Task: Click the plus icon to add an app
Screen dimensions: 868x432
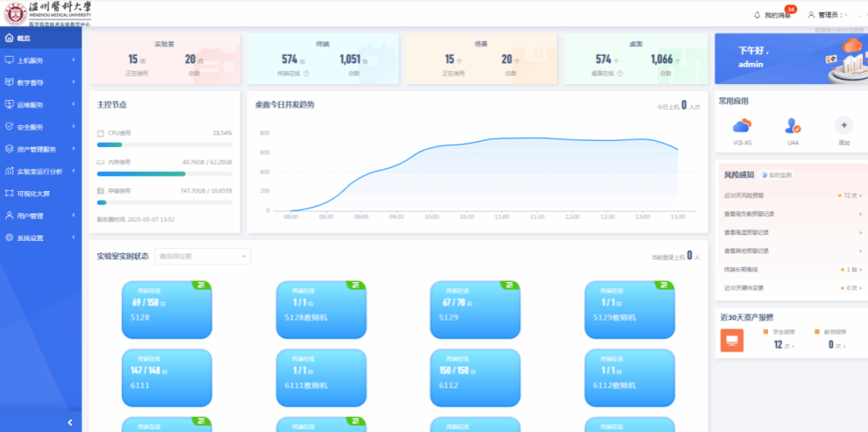Action: 843,125
